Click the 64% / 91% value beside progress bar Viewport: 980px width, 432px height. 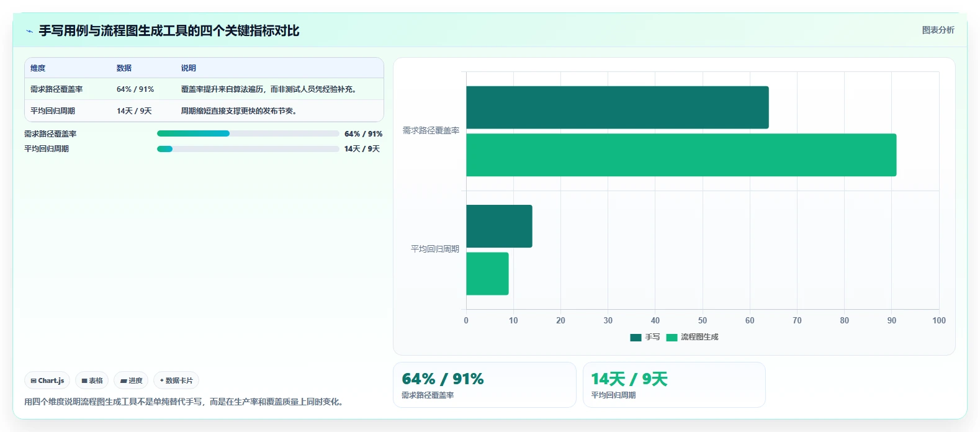pyautogui.click(x=364, y=133)
